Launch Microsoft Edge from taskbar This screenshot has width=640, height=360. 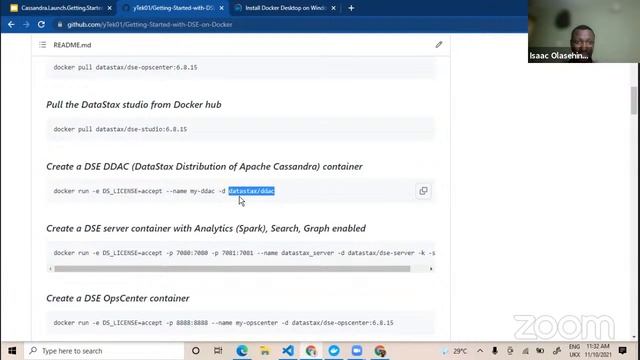(242, 351)
